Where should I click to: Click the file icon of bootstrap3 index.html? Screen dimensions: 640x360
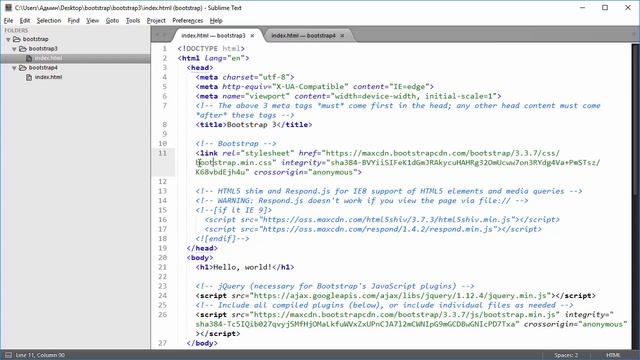click(29, 58)
